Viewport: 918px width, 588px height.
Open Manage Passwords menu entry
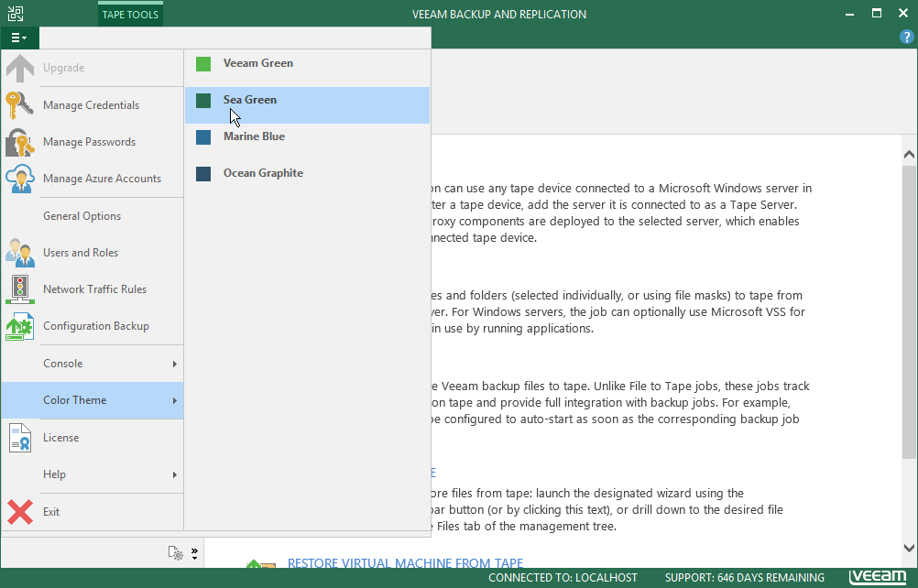coord(93,142)
